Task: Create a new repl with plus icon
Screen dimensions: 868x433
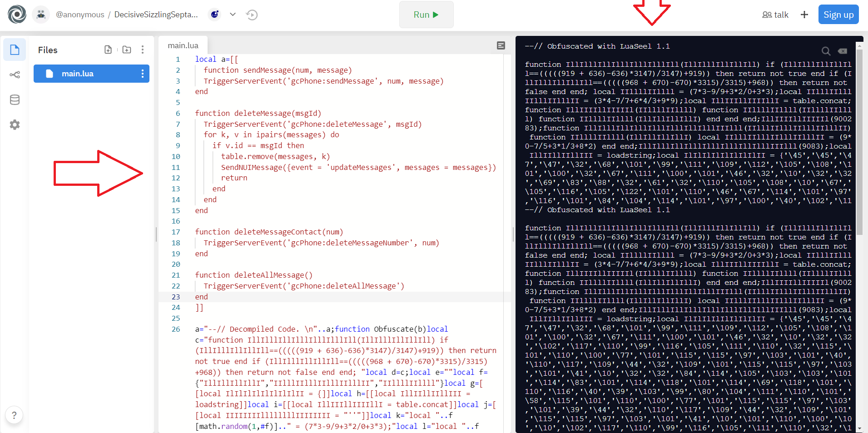Action: (804, 15)
